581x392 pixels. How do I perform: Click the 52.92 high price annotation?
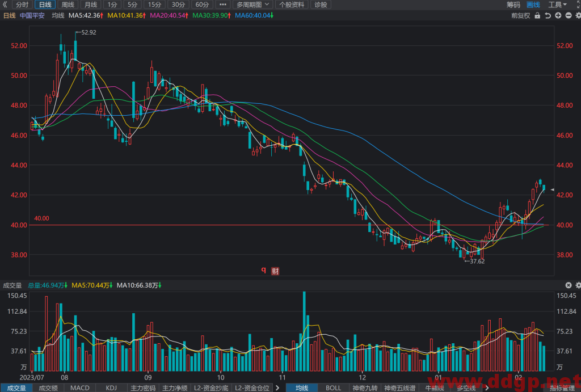[x=86, y=32]
